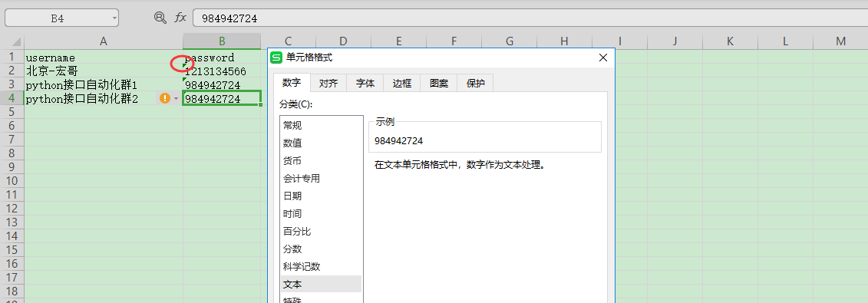
Task: Click cell containing username
Action: pyautogui.click(x=104, y=58)
